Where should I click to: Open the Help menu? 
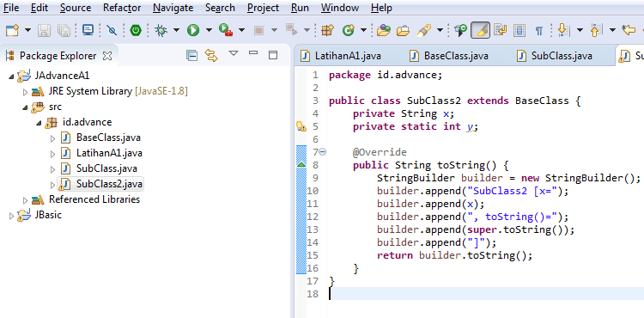point(381,8)
